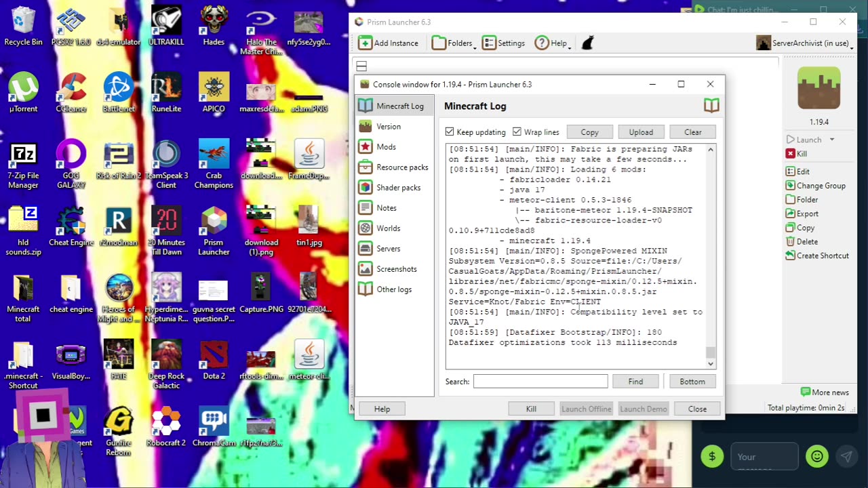Click the green dollar donate button in chat
Viewport: 868px width, 488px height.
[x=712, y=456]
